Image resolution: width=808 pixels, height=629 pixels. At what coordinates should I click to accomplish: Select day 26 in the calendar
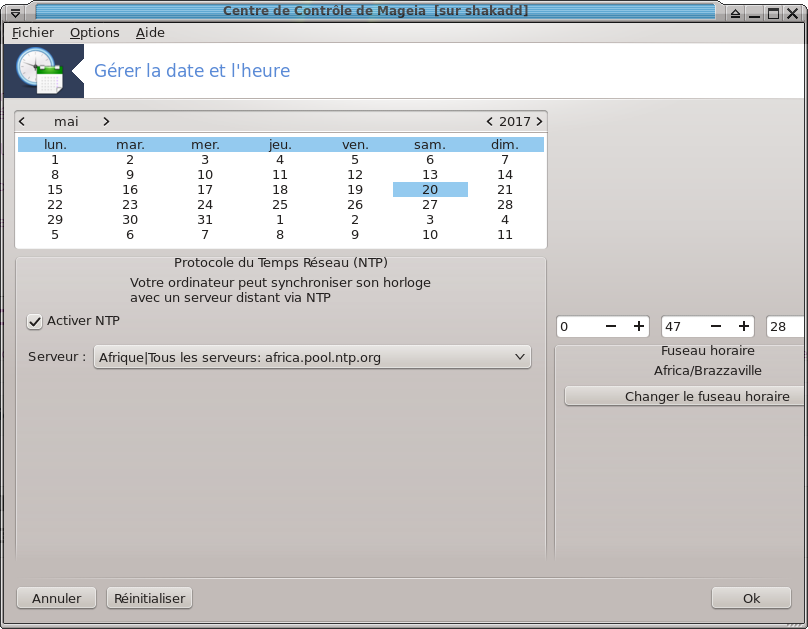(355, 205)
